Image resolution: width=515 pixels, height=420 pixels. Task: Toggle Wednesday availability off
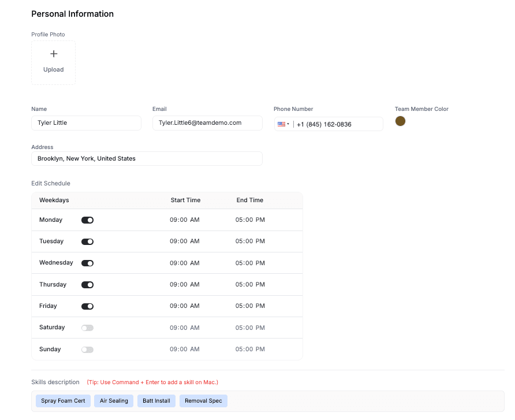coord(87,263)
